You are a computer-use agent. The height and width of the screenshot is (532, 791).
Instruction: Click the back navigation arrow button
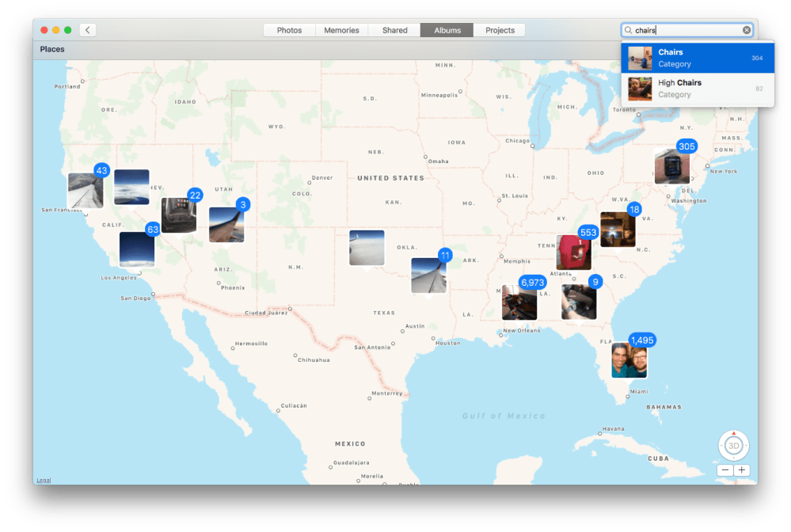[x=88, y=30]
